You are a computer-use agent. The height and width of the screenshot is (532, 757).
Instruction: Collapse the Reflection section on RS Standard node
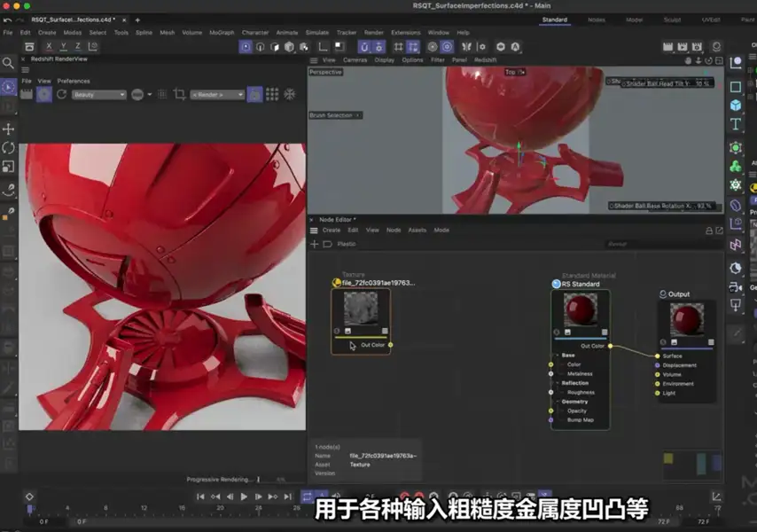pos(558,383)
